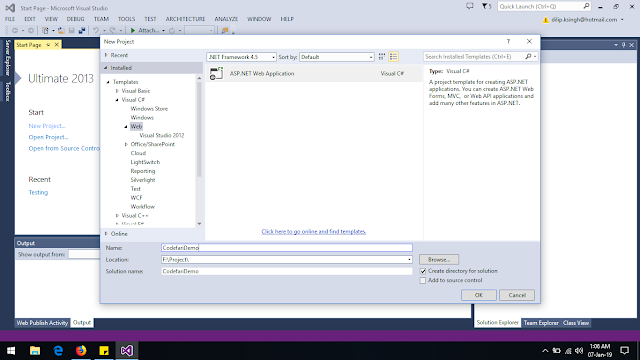Image resolution: width=640 pixels, height=360 pixels.
Task: Switch to the Web Publish Activity tab
Action: (x=42, y=323)
